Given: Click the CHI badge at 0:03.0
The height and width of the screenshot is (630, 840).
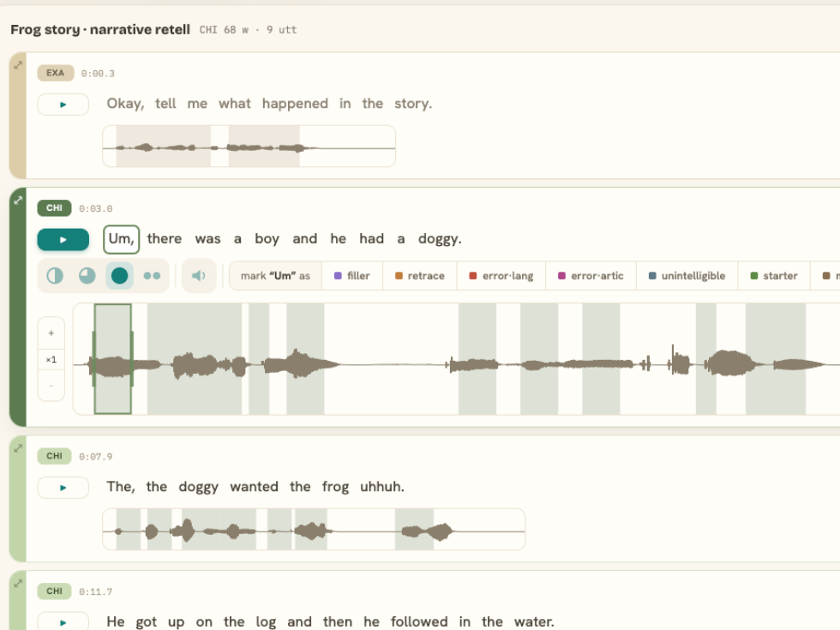Looking at the screenshot, I should coord(54,207).
